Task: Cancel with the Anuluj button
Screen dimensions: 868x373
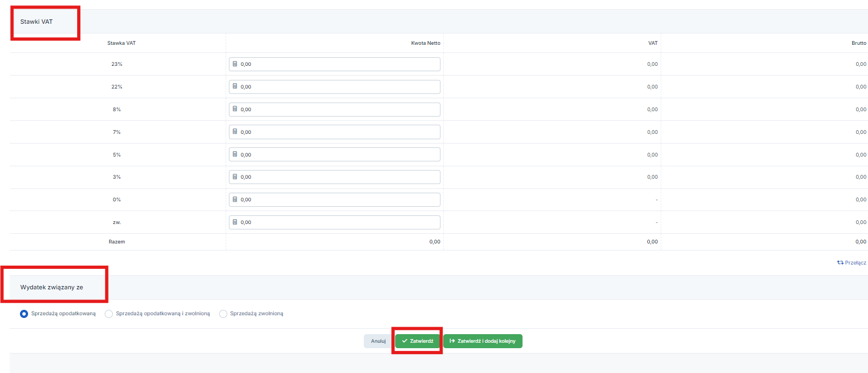Action: tap(378, 341)
